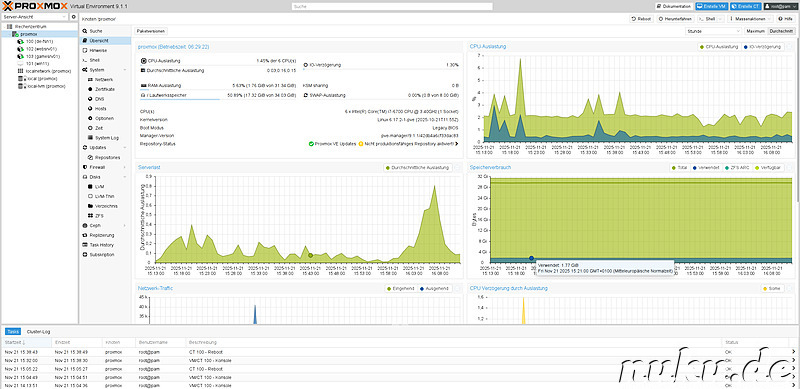Image resolution: width=800 pixels, height=389 pixels.
Task: Open the Stunde timeframe dropdown
Action: (x=713, y=31)
